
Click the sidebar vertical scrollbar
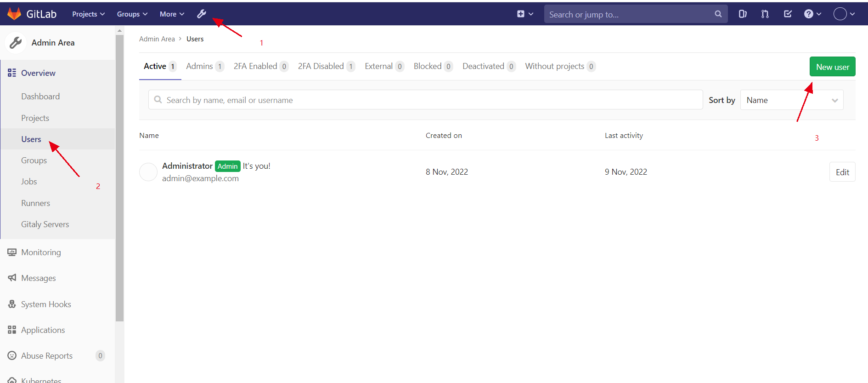point(120,177)
